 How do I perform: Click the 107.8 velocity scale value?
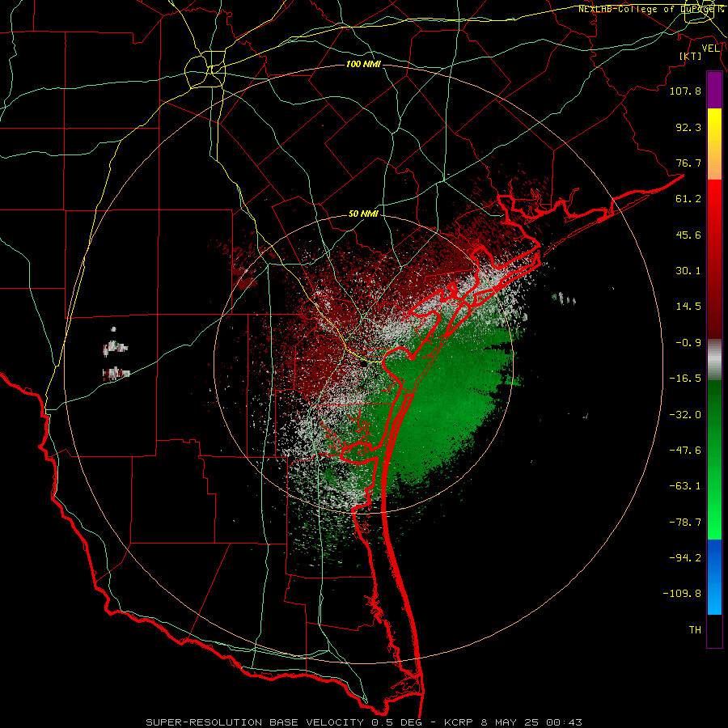(685, 91)
